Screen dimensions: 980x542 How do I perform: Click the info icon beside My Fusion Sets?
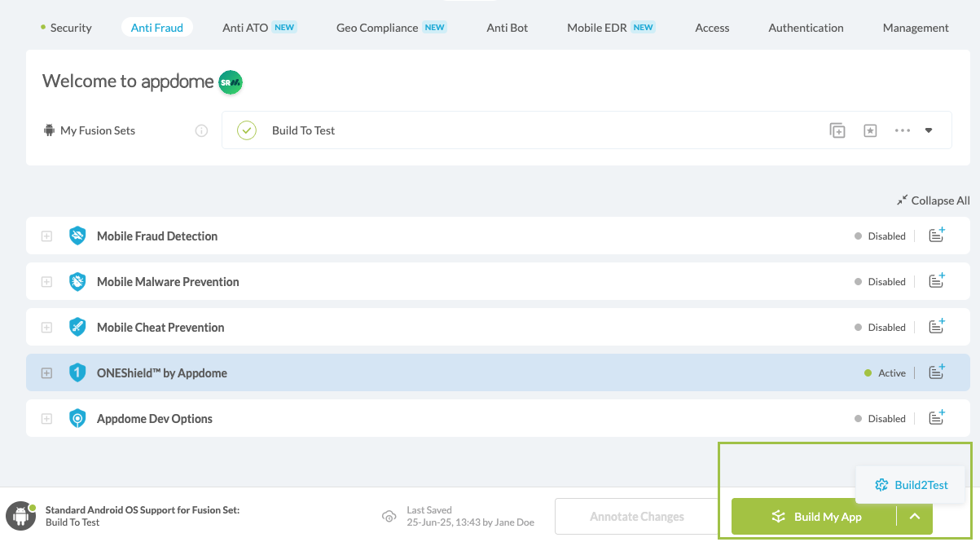point(201,130)
